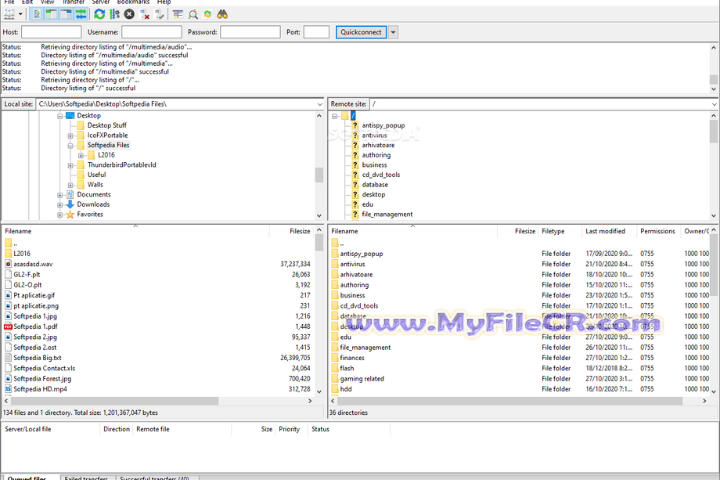The image size is (720, 480).
Task: Select the cd_dvd_tools folder in remote tree
Action: (381, 175)
